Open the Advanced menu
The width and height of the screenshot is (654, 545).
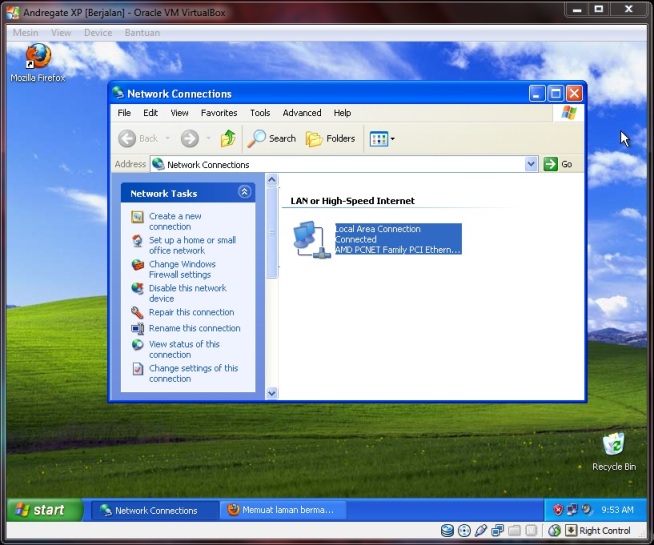tap(302, 113)
